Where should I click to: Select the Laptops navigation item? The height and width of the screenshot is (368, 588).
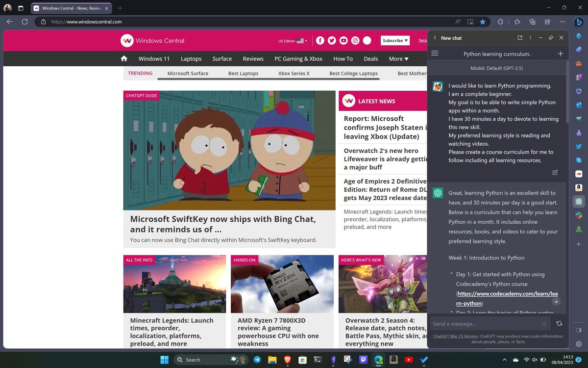tap(191, 58)
